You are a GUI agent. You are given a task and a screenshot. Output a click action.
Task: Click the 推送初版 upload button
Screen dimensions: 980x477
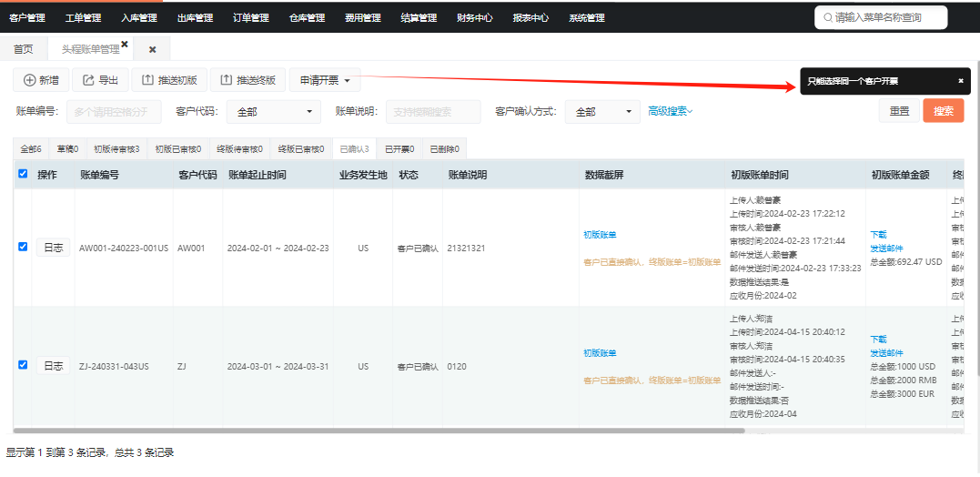(169, 80)
